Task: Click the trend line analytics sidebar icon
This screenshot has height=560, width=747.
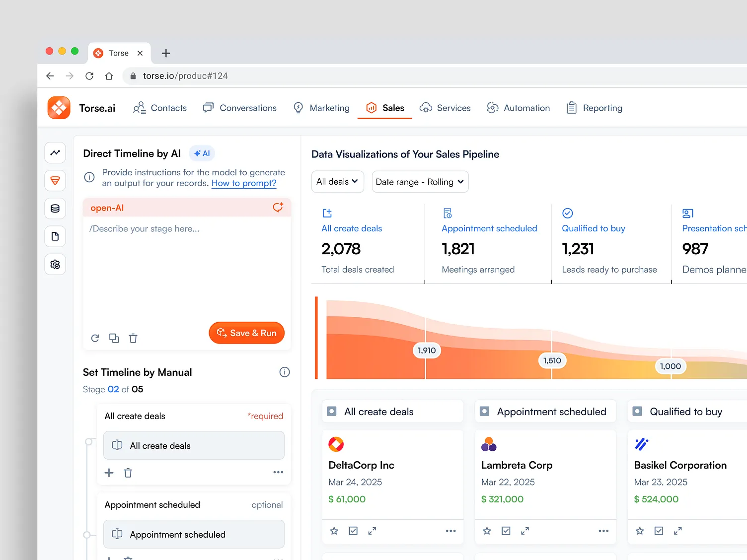Action: click(55, 153)
